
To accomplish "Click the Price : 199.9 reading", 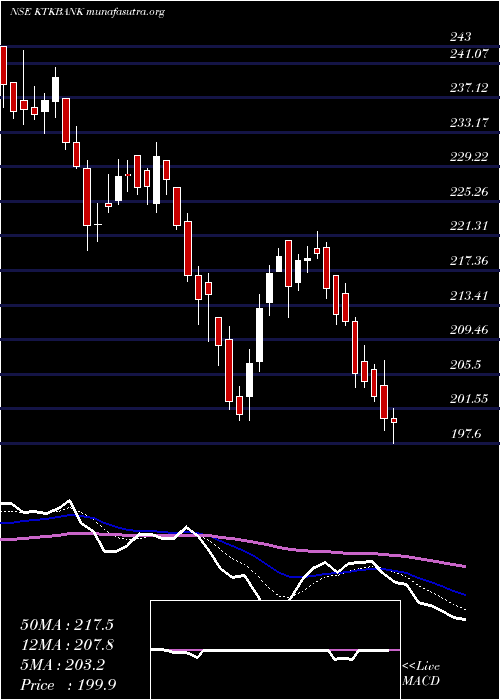I will (x=68, y=685).
